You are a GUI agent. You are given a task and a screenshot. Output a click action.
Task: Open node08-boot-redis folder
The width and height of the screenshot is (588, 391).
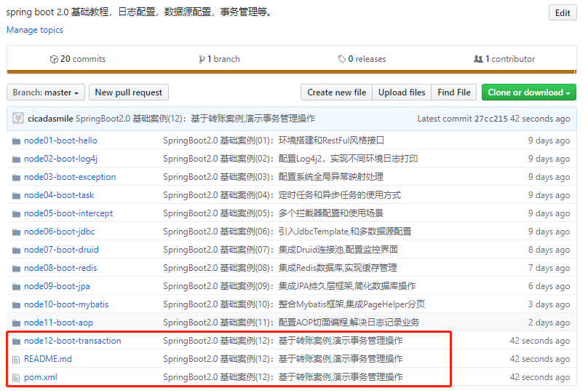pos(60,268)
